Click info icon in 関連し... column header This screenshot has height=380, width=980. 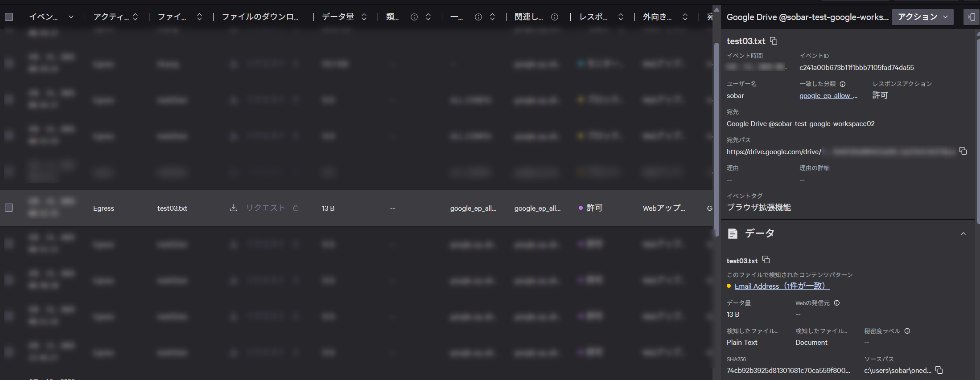click(x=555, y=17)
